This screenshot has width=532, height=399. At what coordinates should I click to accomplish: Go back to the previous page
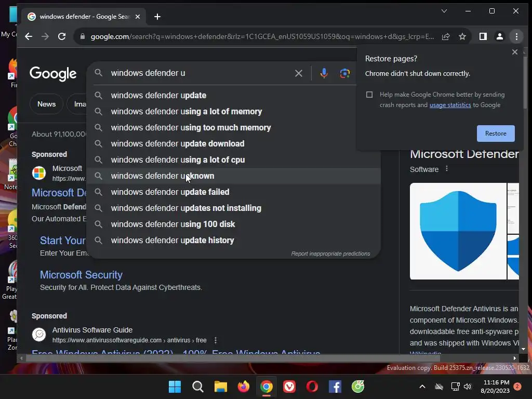(29, 37)
